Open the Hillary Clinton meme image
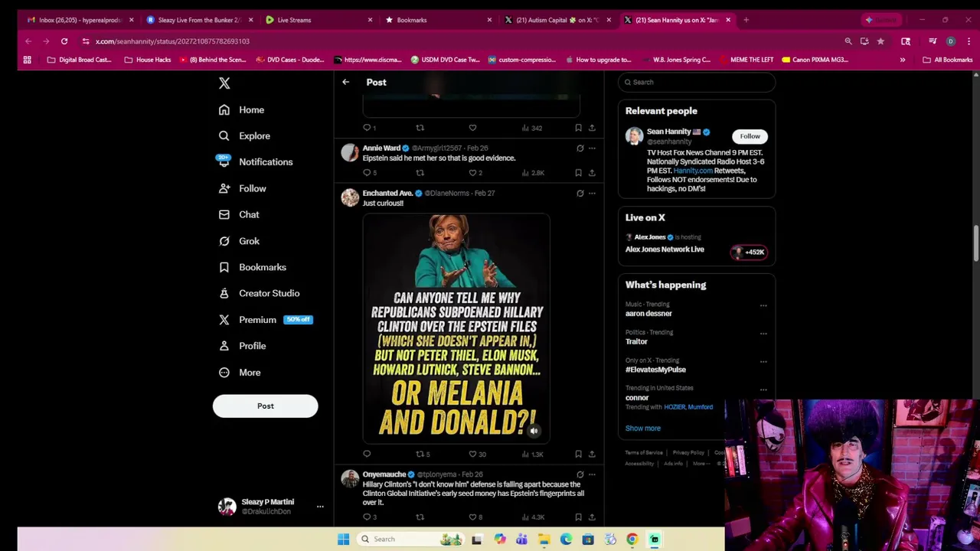Screen dimensions: 980x551 pos(456,328)
